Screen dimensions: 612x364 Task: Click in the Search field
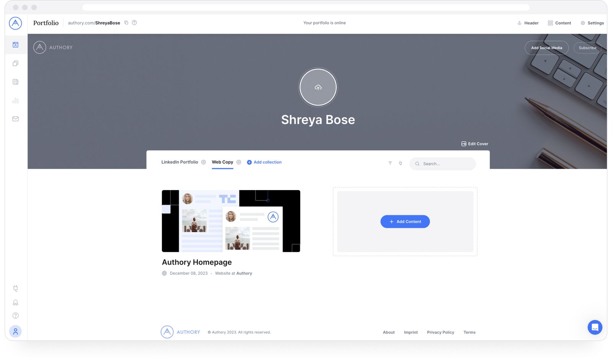(x=446, y=164)
